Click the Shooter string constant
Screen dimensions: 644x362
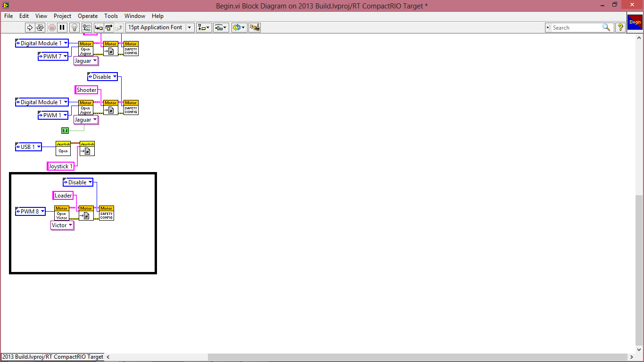click(87, 90)
